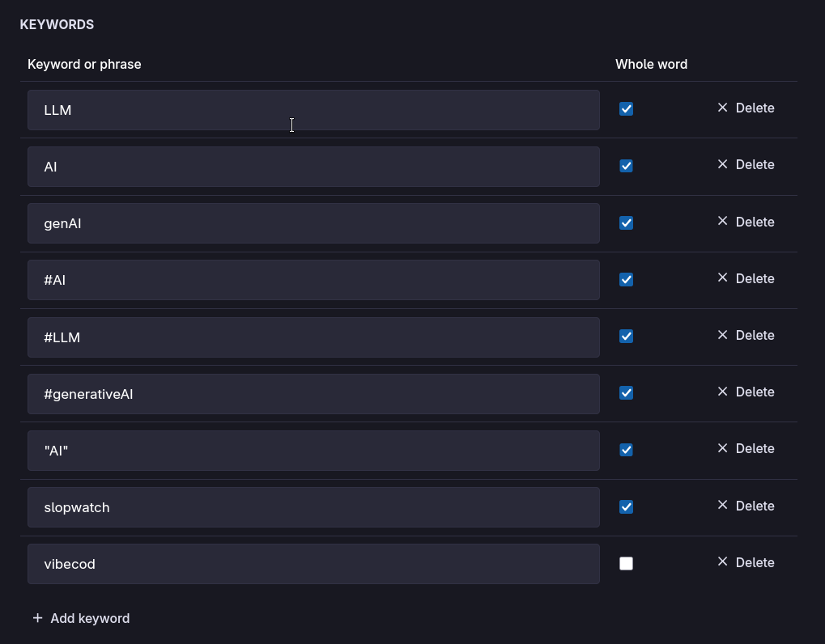Image resolution: width=825 pixels, height=644 pixels.
Task: Uncheck Whole word on the AI row
Action: (626, 166)
